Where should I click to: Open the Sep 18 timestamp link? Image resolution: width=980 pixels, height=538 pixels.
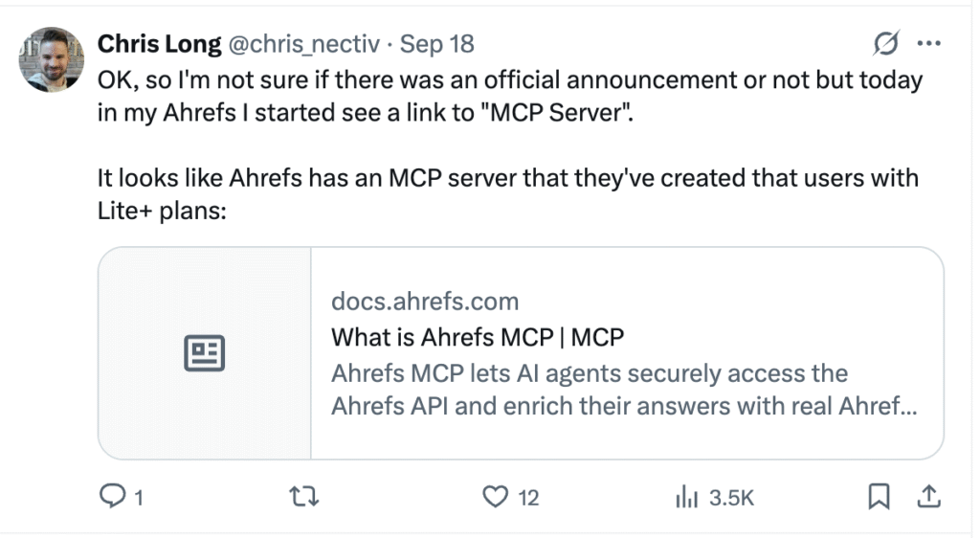(x=436, y=44)
